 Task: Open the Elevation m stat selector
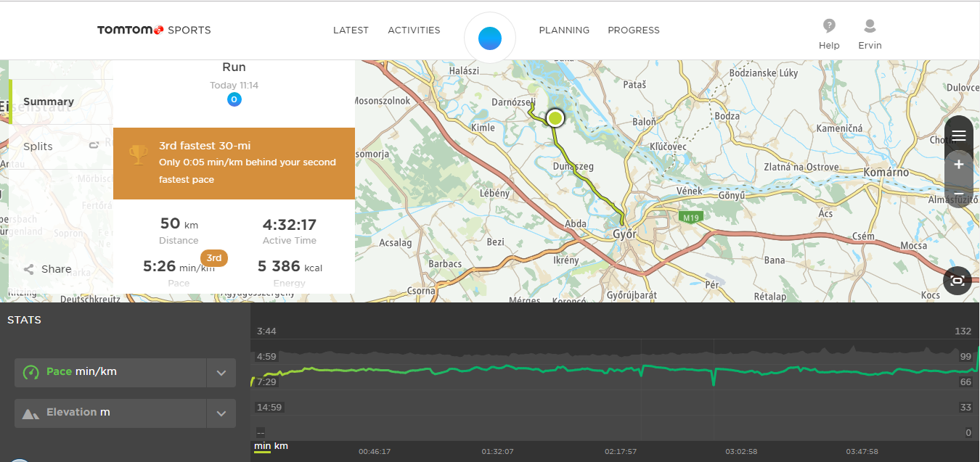click(125, 413)
